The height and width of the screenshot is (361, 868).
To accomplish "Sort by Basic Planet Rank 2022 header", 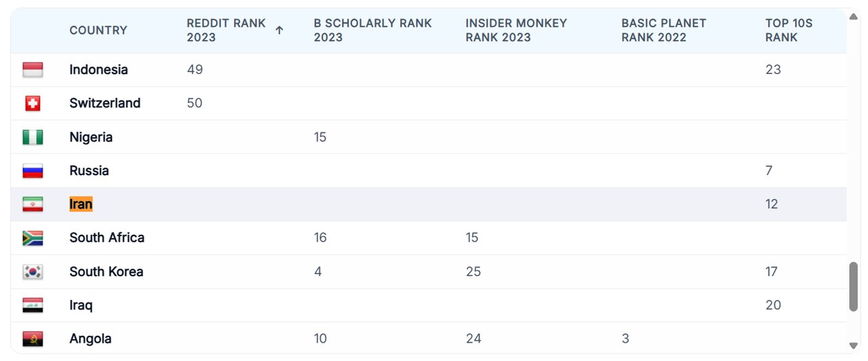I will click(663, 30).
